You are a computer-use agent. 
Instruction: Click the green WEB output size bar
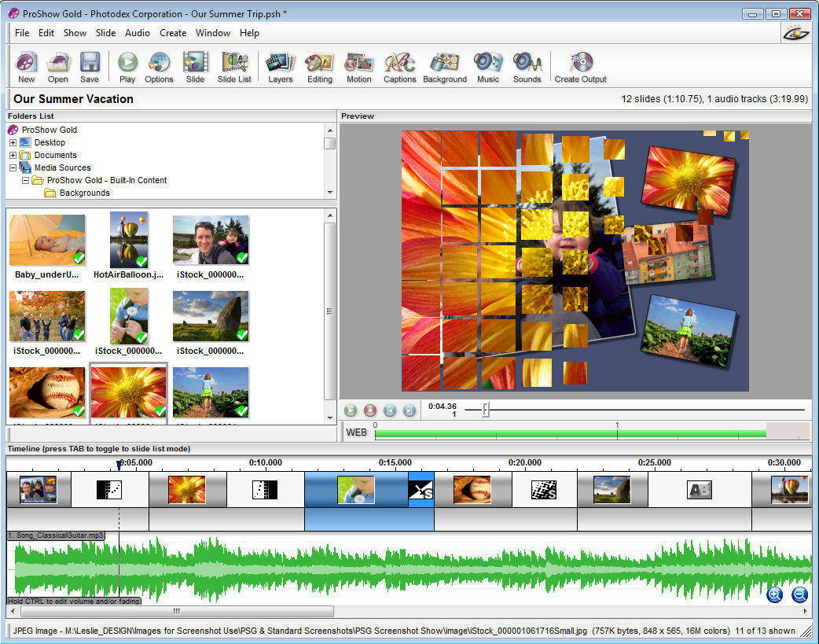[571, 433]
